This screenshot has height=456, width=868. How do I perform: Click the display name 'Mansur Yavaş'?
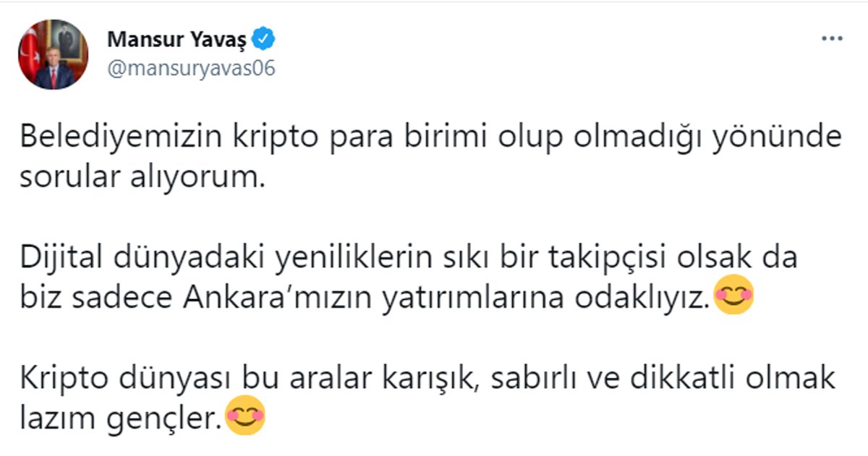pos(177,39)
